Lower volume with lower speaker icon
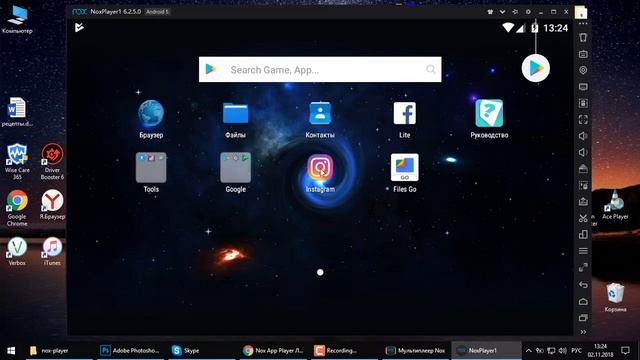This screenshot has width=640, height=360. 583,152
